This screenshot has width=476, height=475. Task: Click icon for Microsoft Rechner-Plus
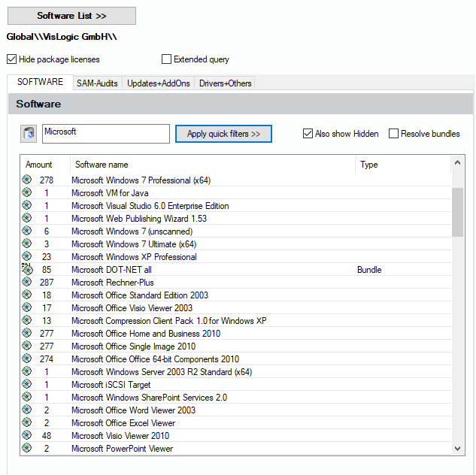pyautogui.click(x=27, y=282)
